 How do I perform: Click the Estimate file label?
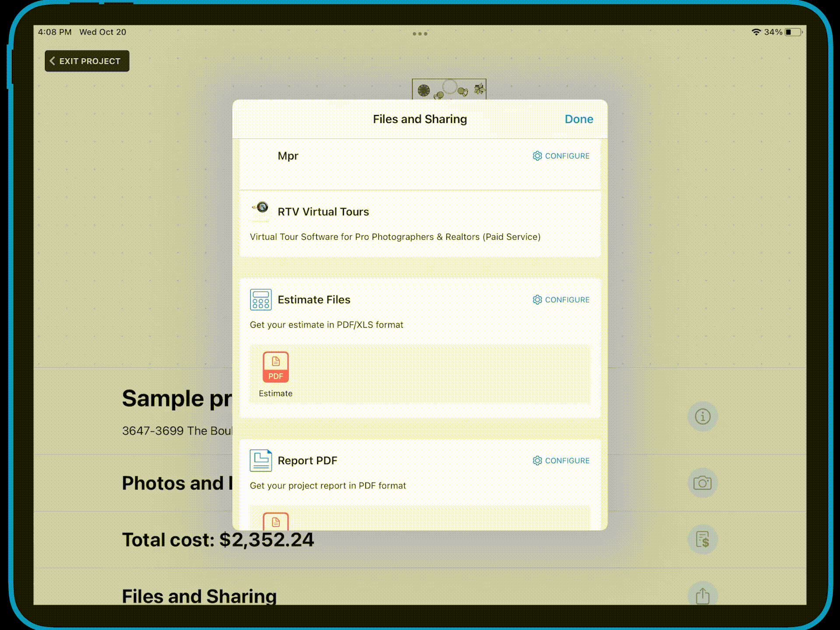(276, 393)
